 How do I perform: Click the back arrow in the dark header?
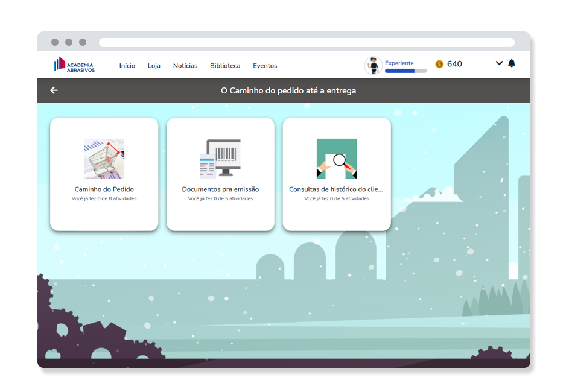tap(54, 90)
